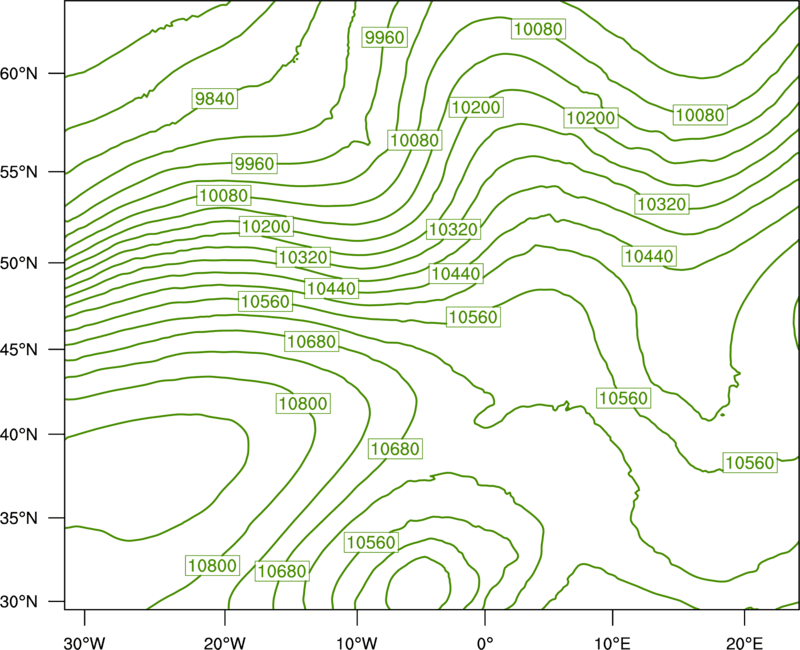
Task: Select the 20°E longitude axis label
Action: [744, 643]
